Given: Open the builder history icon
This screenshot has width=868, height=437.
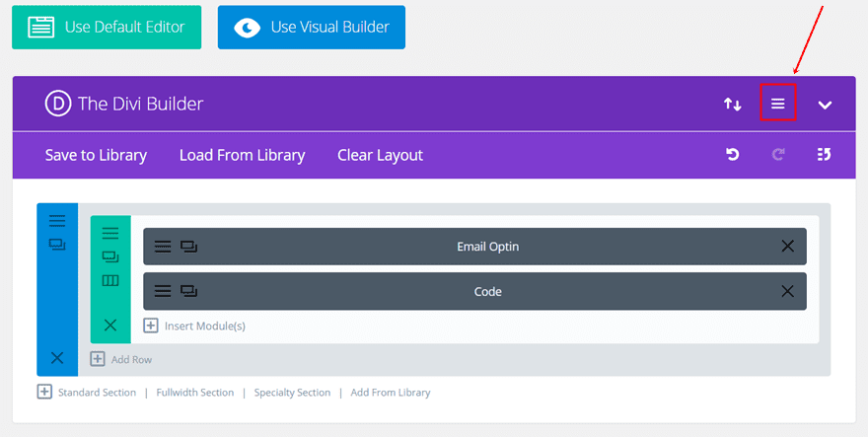Looking at the screenshot, I should [x=824, y=155].
